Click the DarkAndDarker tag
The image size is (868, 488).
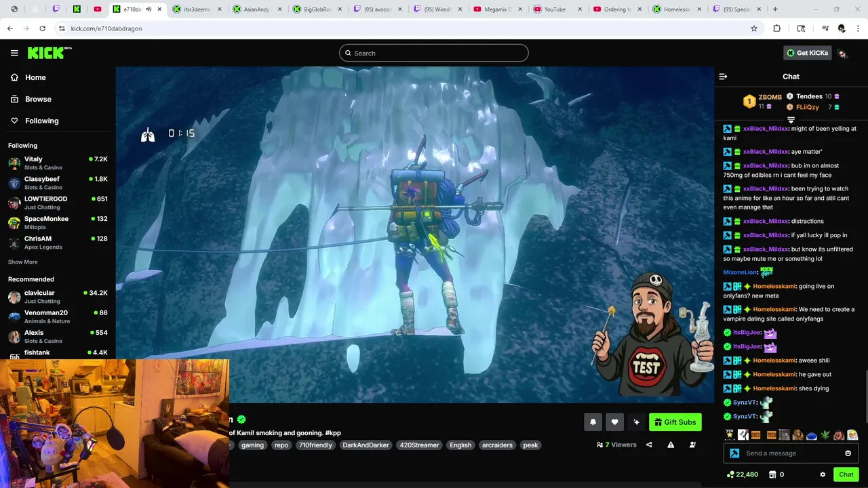click(x=366, y=445)
